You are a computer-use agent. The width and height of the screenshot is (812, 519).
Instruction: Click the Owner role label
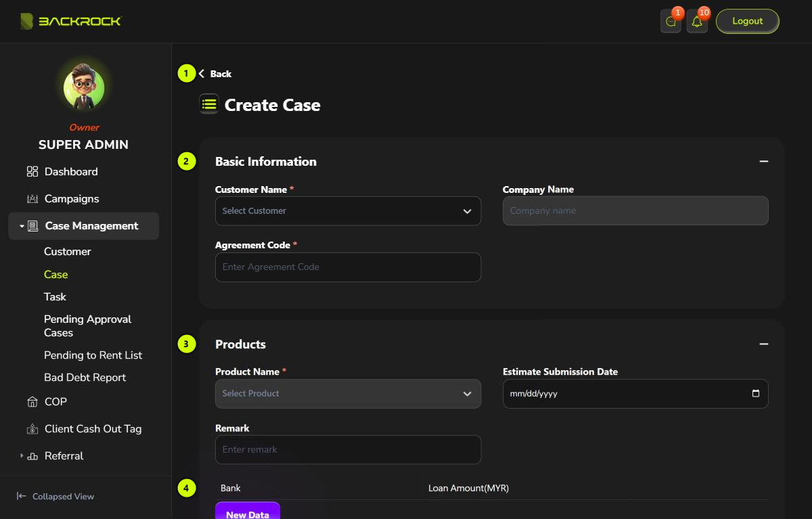pos(84,127)
